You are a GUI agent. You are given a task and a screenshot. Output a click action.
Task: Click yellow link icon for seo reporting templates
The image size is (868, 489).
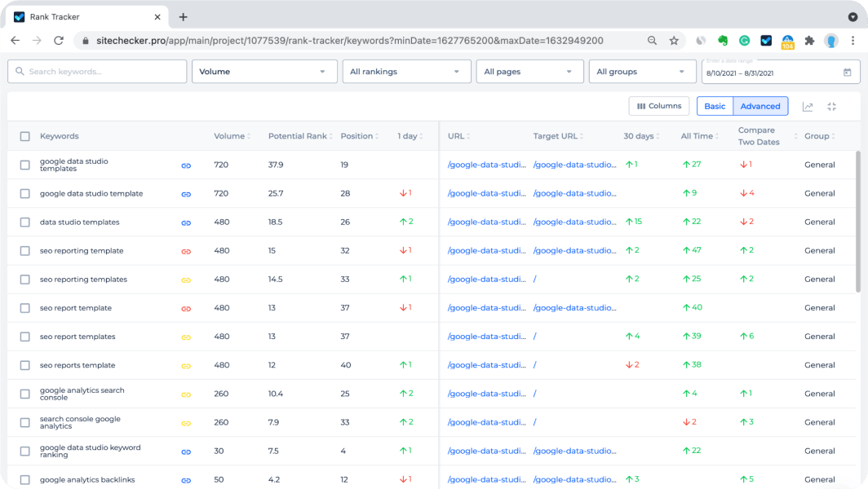tap(186, 280)
